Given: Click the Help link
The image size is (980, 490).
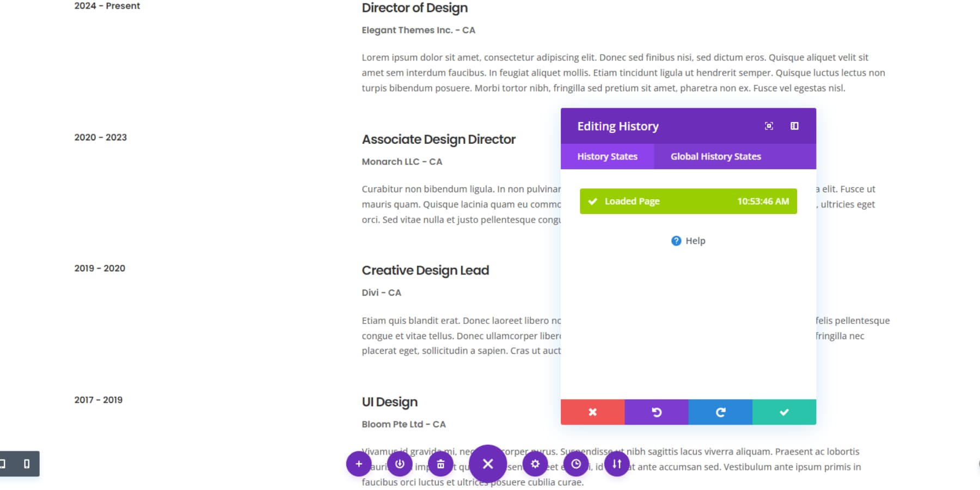Looking at the screenshot, I should pos(687,240).
